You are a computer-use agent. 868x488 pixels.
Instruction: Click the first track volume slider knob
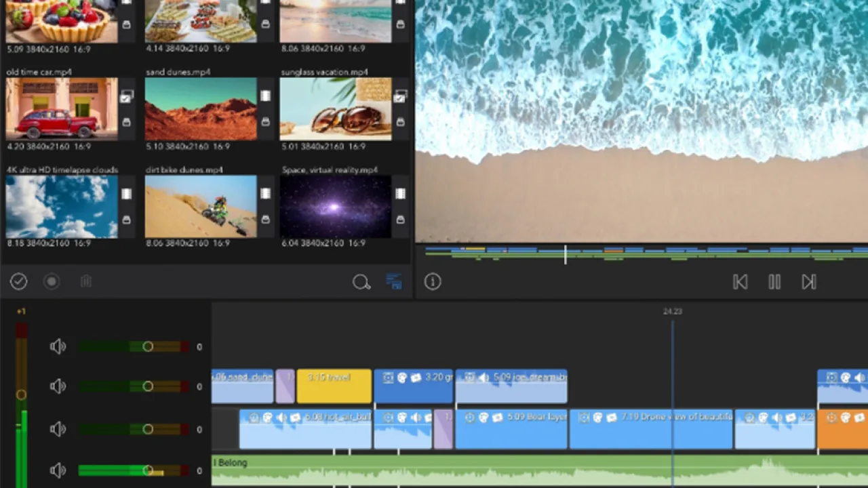(148, 347)
